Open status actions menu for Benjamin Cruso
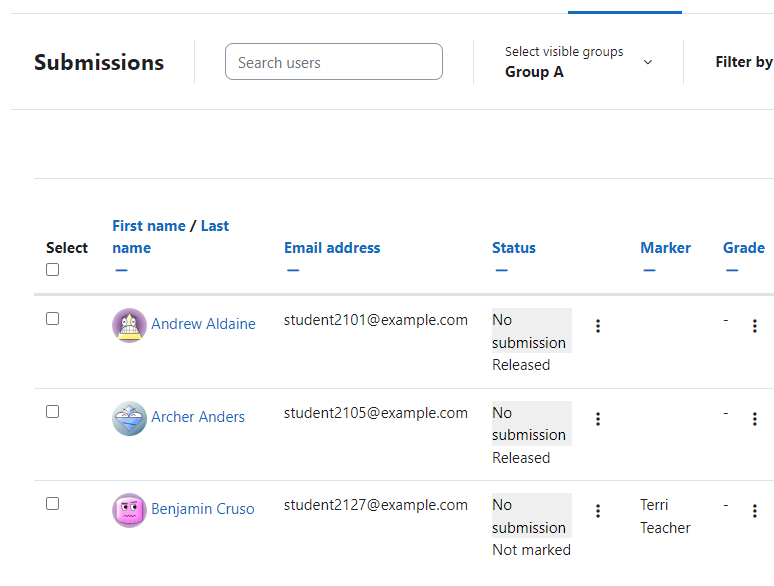Screen dimensions: 774x586 tap(598, 511)
